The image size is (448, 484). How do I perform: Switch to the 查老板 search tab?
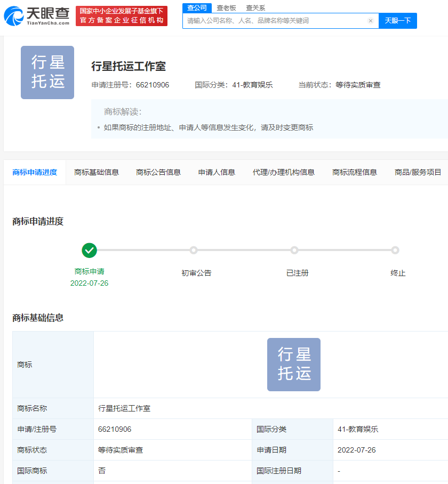coord(226,7)
